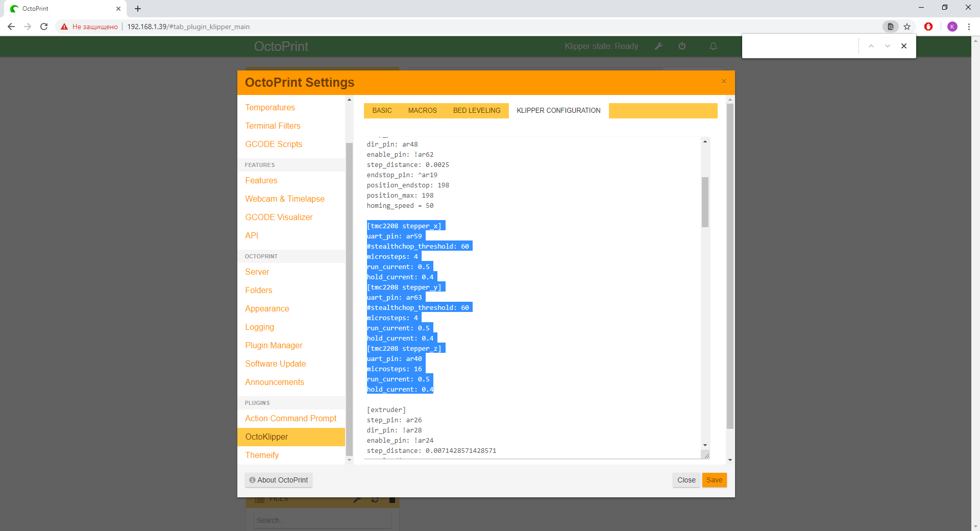The width and height of the screenshot is (980, 531).
Task: Open a new browser tab
Action: pos(138,9)
